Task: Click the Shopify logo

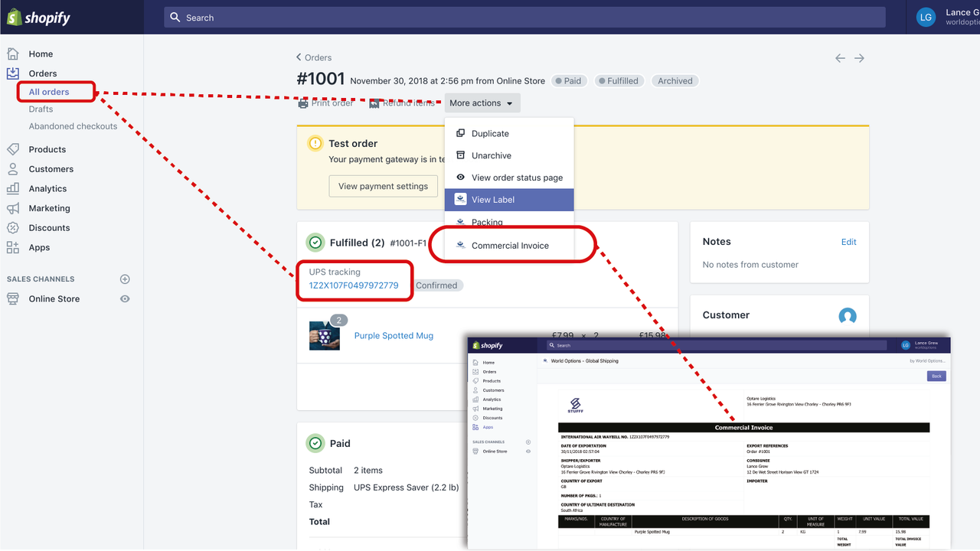Action: [38, 18]
